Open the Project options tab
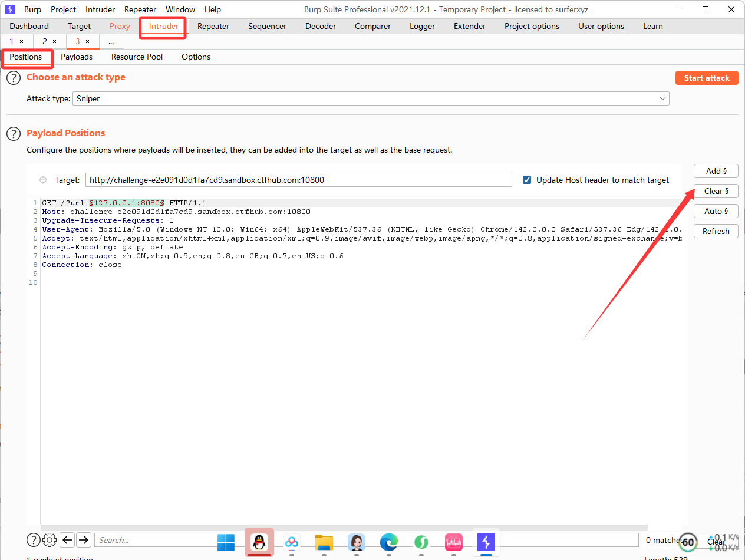The width and height of the screenshot is (745, 560). pos(532,26)
